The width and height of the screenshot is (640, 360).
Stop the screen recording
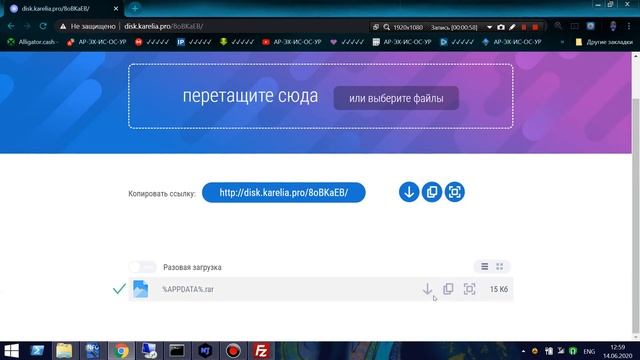535,27
